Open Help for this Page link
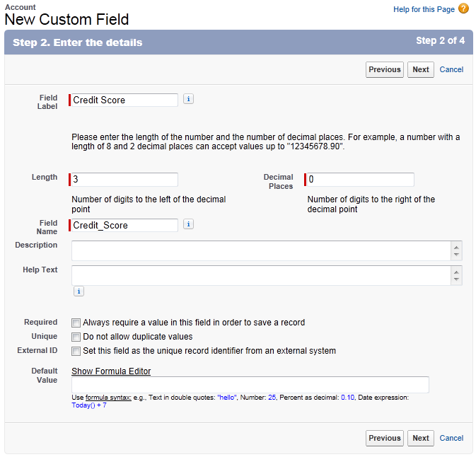This screenshot has width=476, height=457. tap(424, 9)
